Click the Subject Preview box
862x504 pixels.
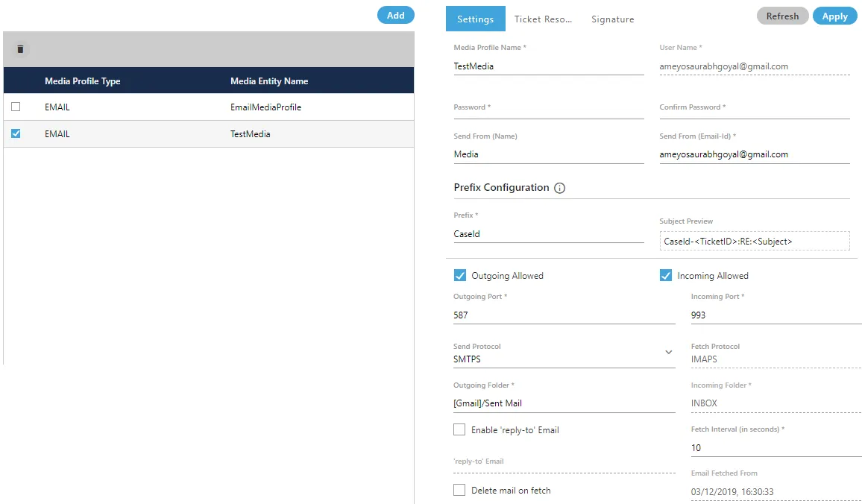(x=755, y=242)
